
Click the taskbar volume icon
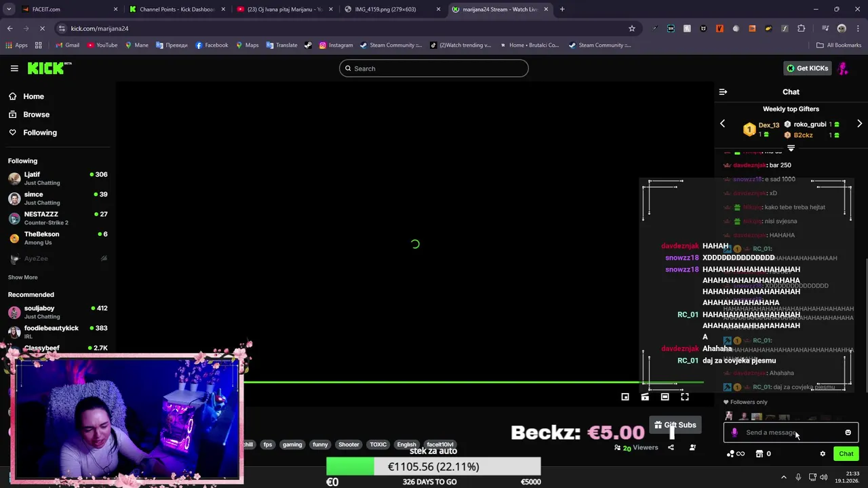click(x=824, y=477)
